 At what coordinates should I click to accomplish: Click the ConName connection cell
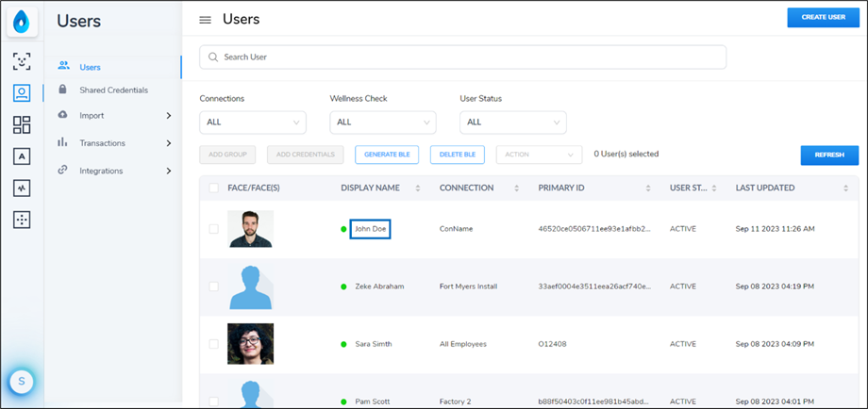pos(456,229)
